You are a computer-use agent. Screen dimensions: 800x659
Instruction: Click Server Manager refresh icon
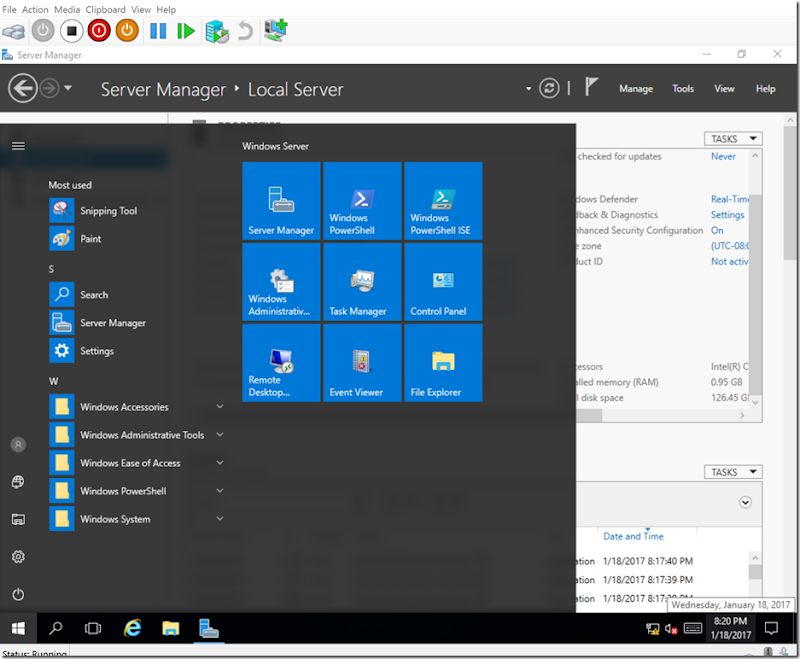[x=549, y=88]
